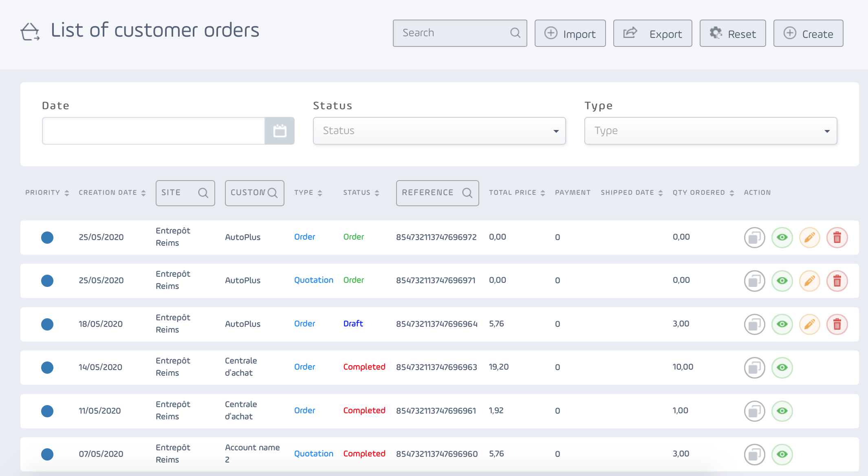The height and width of the screenshot is (476, 868).
Task: Duplicate order dated 14/05/2020
Action: [x=754, y=368]
